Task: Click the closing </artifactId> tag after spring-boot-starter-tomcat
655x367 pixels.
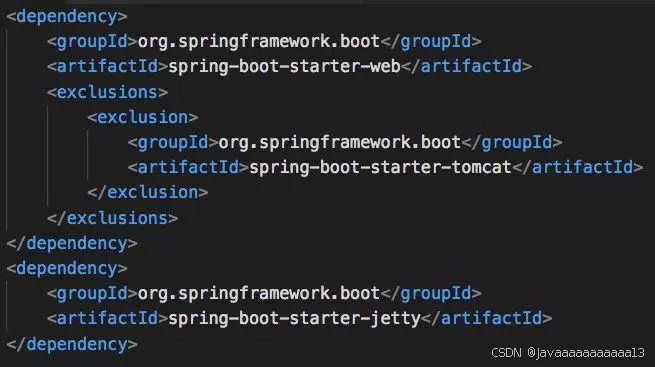Action: (x=578, y=168)
